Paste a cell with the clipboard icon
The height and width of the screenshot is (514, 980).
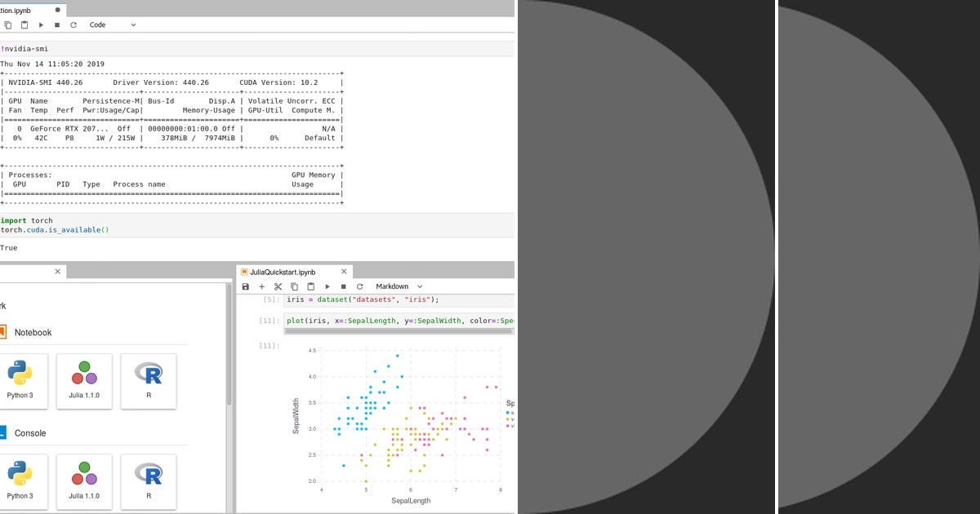pyautogui.click(x=311, y=286)
